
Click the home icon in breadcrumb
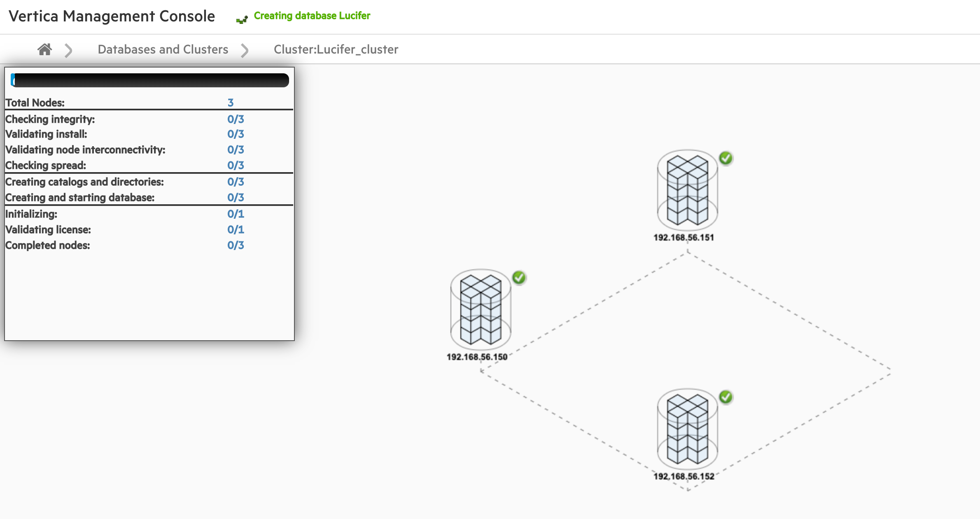coord(44,49)
